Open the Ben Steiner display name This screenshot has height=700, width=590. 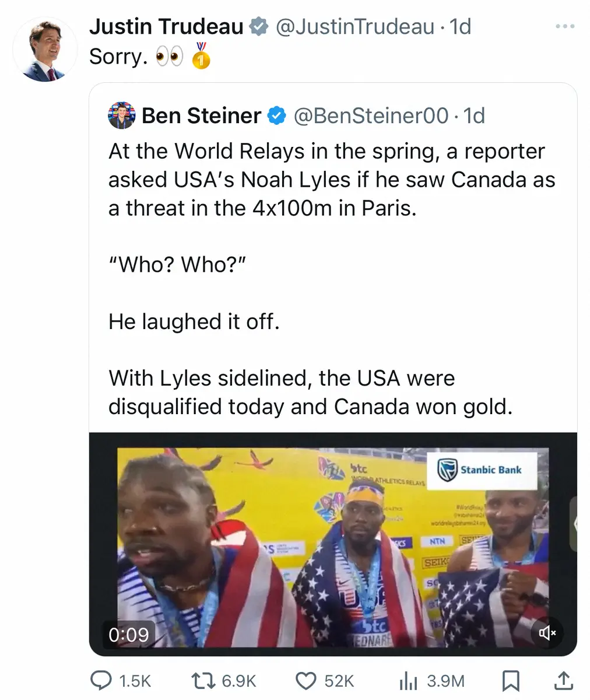pyautogui.click(x=201, y=116)
